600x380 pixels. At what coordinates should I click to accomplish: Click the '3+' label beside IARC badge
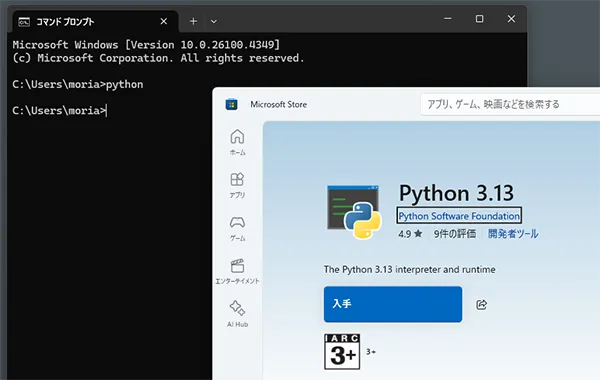(x=371, y=351)
